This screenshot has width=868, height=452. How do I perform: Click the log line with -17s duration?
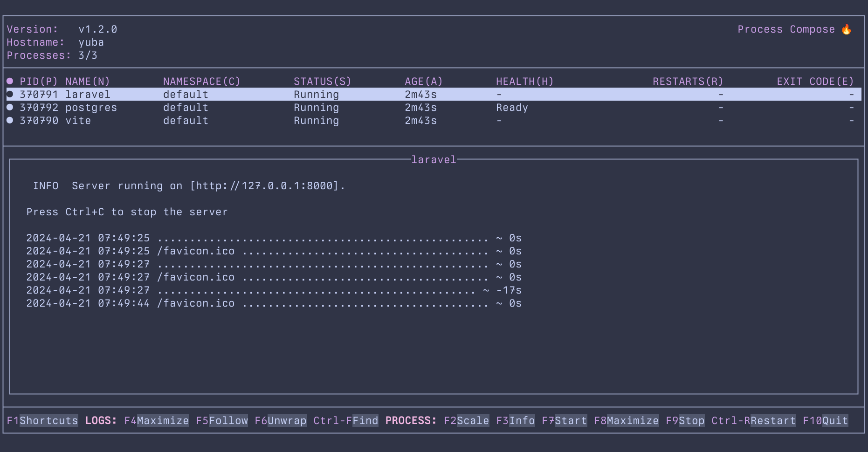[x=274, y=290]
